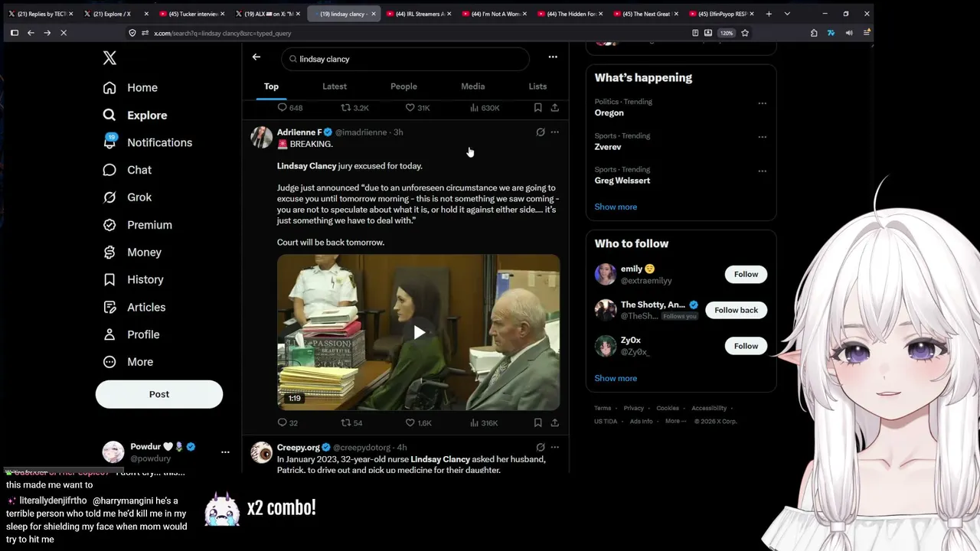The width and height of the screenshot is (980, 551).
Task: Open more options on Creepy.org post
Action: tap(554, 447)
